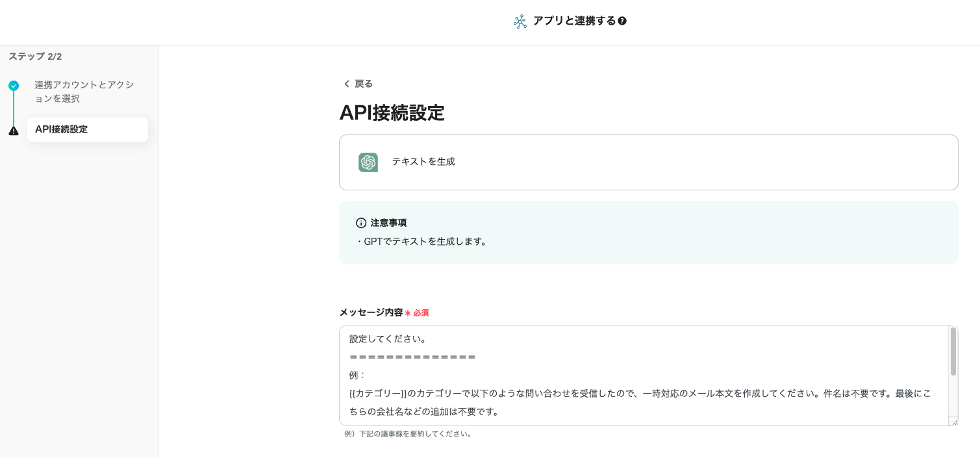The width and height of the screenshot is (980, 458).
Task: Click the テキストを生成 action card
Action: (648, 162)
